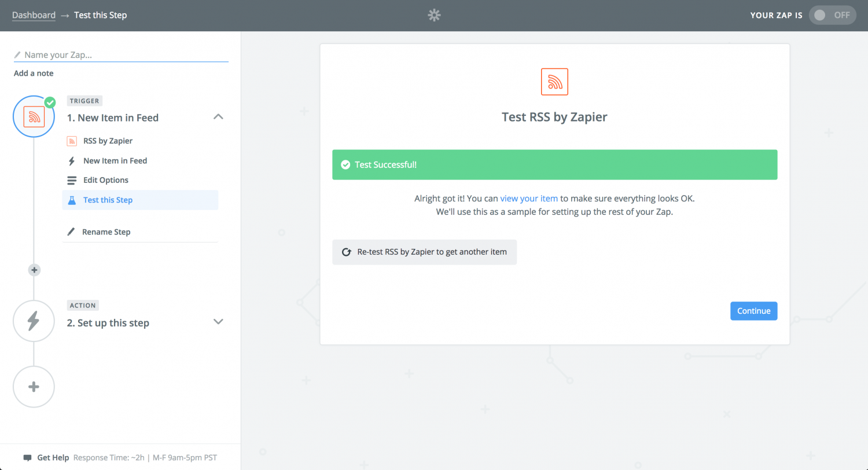Click the Continue button

pos(753,311)
